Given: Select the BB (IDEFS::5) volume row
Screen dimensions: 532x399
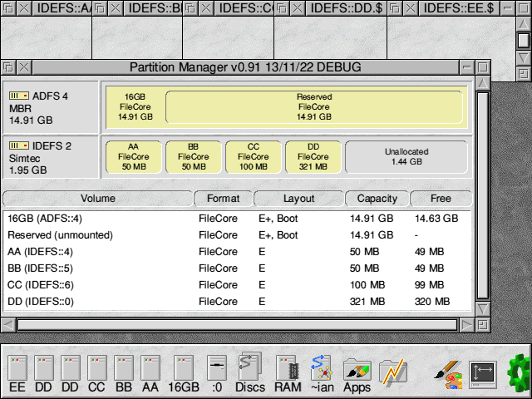Looking at the screenshot, I should click(x=238, y=268).
